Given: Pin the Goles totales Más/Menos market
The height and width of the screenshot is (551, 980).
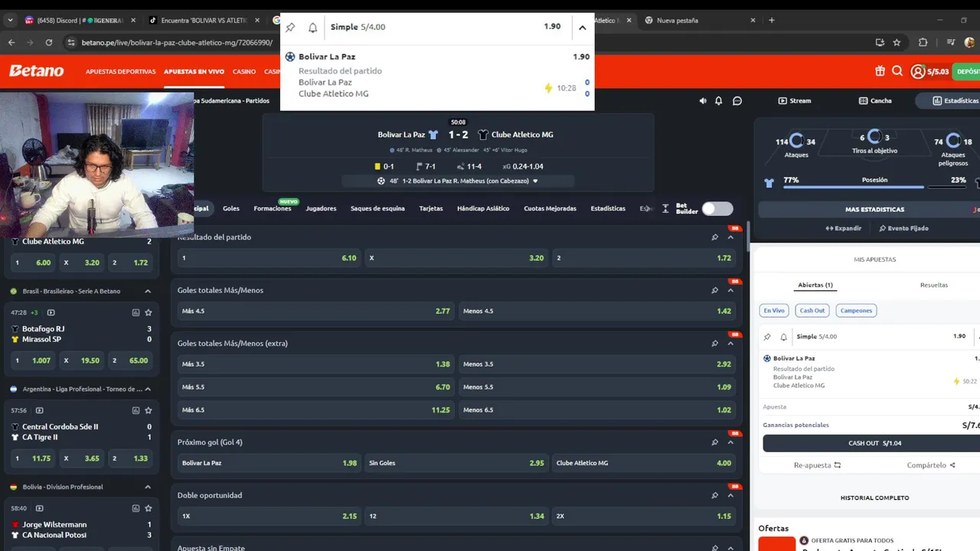Looking at the screenshot, I should [x=714, y=290].
